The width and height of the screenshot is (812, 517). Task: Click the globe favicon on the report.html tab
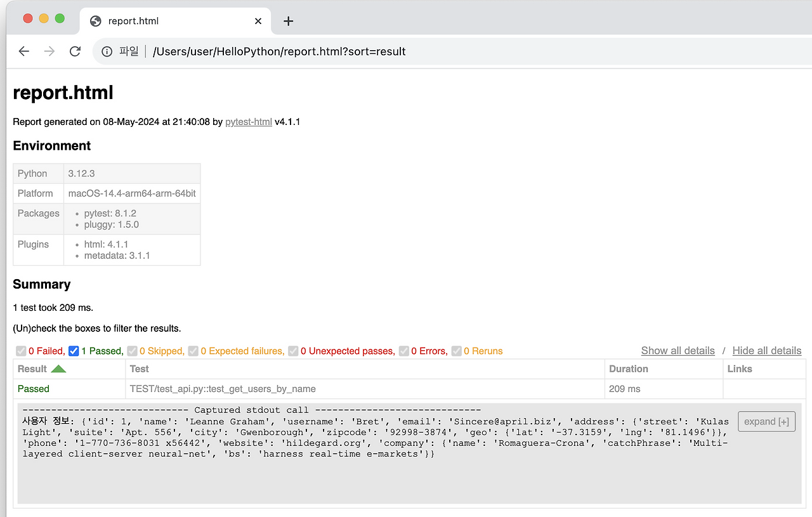[96, 21]
